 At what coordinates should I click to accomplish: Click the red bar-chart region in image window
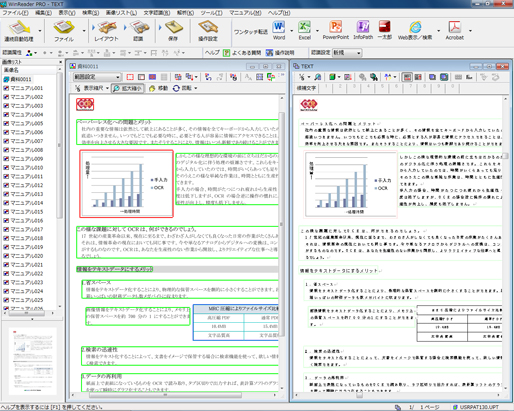126,184
